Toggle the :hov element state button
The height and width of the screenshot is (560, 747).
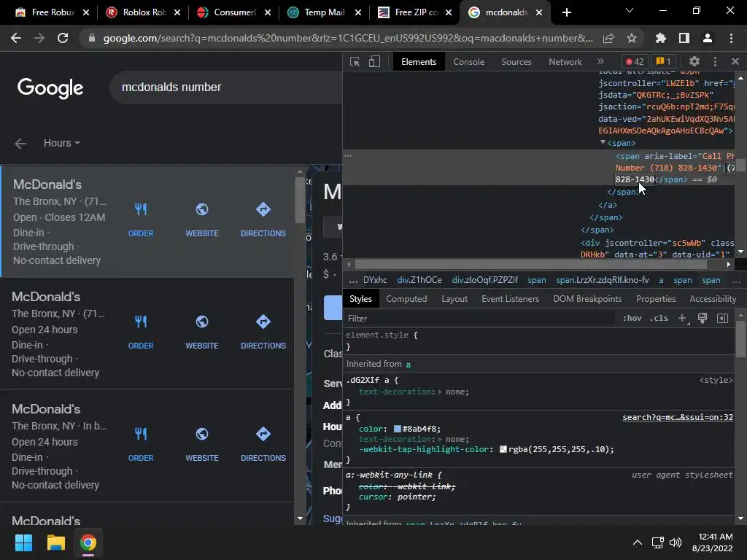(632, 318)
